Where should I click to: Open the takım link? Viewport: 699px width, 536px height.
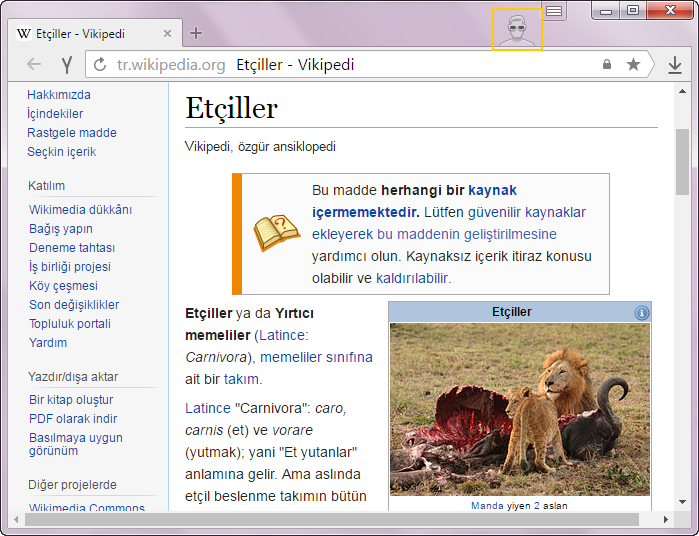241,379
